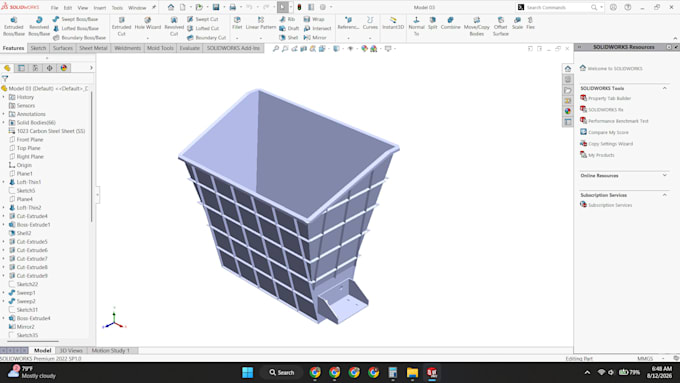The height and width of the screenshot is (383, 680).
Task: Collapse the Subscription Services section
Action: (x=664, y=195)
